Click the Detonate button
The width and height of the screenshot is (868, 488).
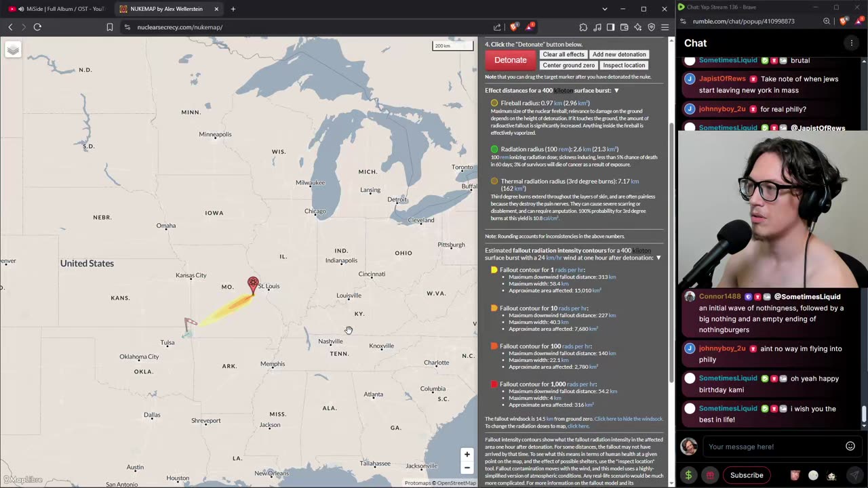pos(511,60)
